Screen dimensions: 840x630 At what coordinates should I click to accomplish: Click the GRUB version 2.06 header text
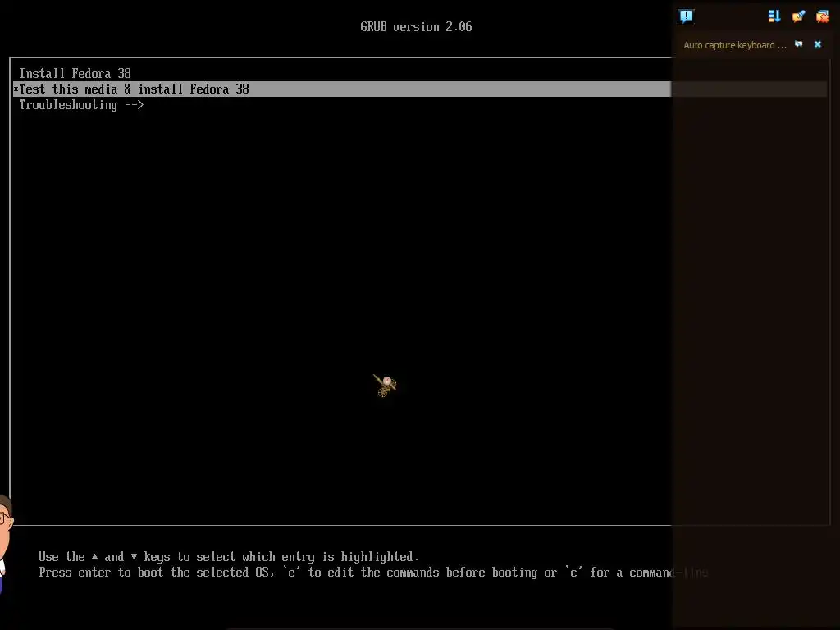coord(416,27)
